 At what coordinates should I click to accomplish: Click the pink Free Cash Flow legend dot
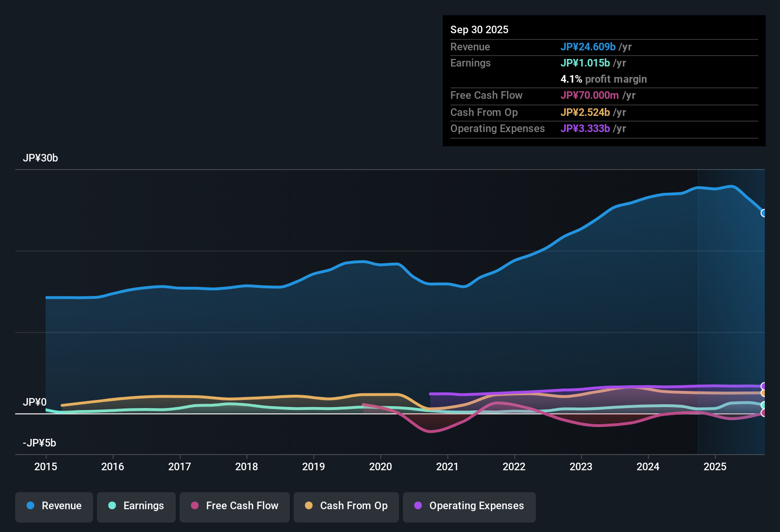(195, 506)
